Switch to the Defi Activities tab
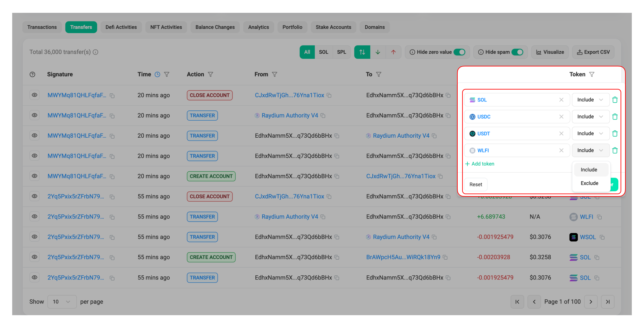This screenshot has height=328, width=644. tap(121, 27)
